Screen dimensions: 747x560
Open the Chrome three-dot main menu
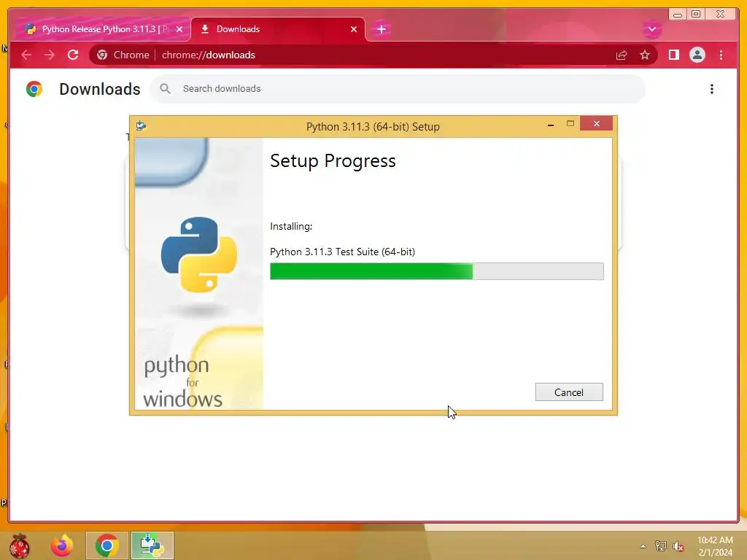coord(721,55)
